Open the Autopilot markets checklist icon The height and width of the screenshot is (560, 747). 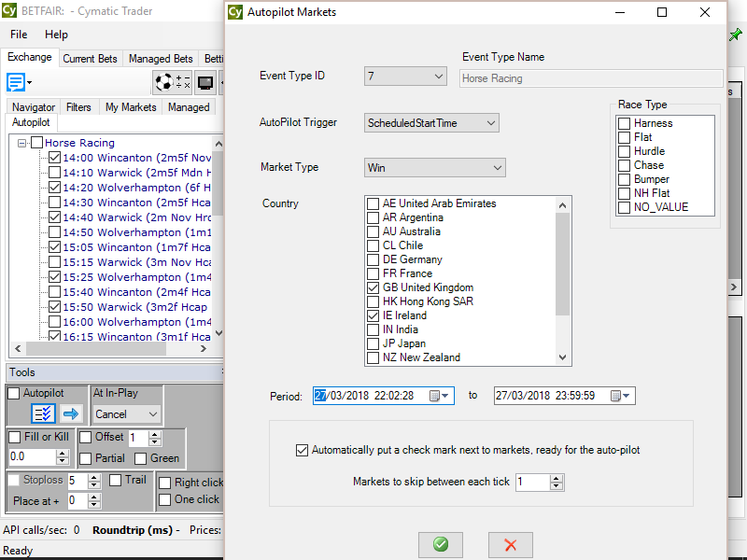point(43,413)
